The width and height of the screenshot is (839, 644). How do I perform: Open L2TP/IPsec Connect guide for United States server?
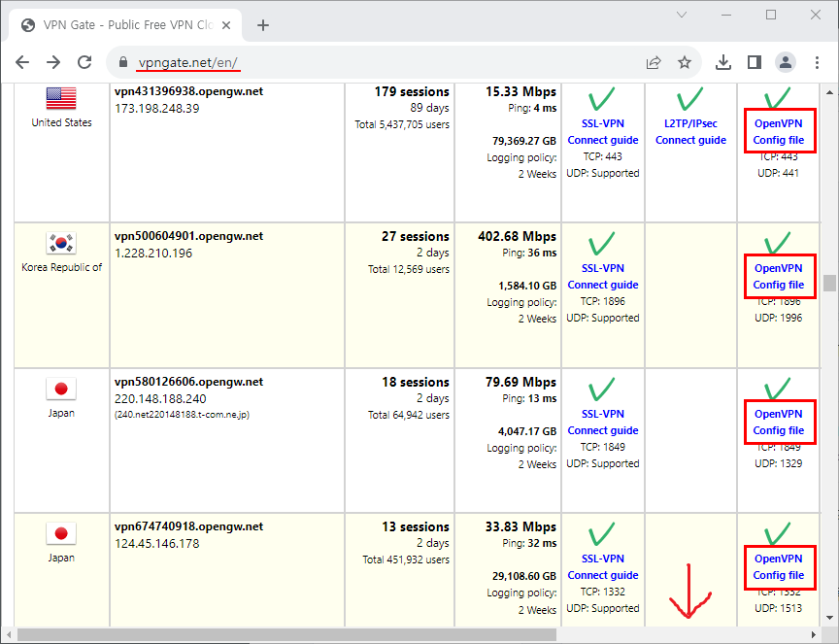coord(690,132)
